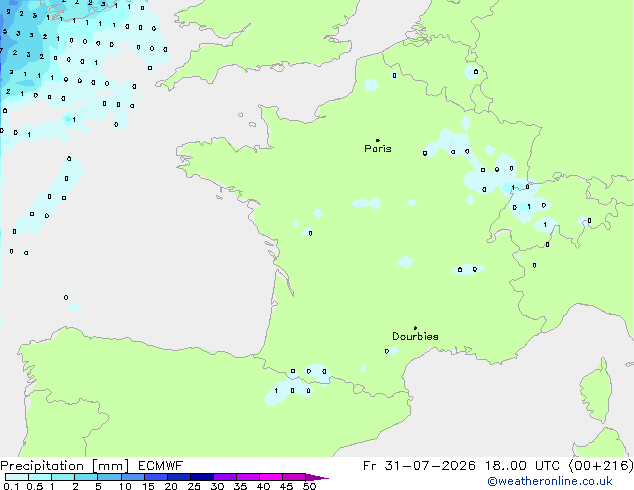
Task: Pick legend swatch between 0.5 and 1
Action: [40, 477]
